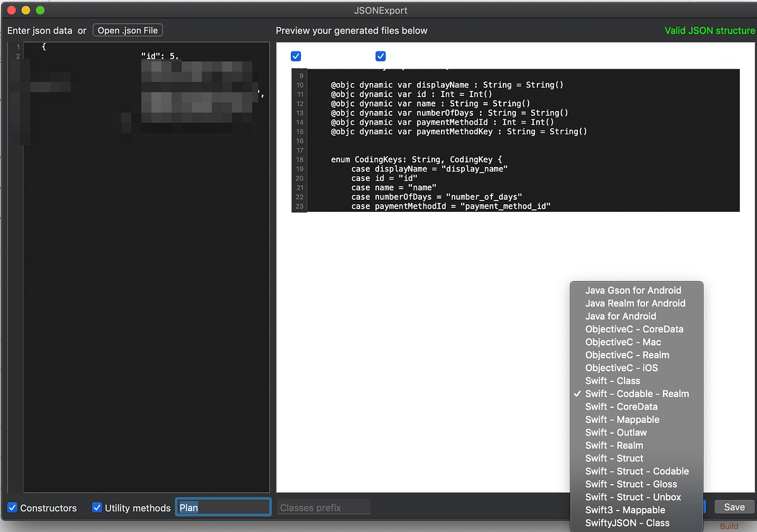The height and width of the screenshot is (532, 757).
Task: Select Swift - Mappable format
Action: point(622,419)
